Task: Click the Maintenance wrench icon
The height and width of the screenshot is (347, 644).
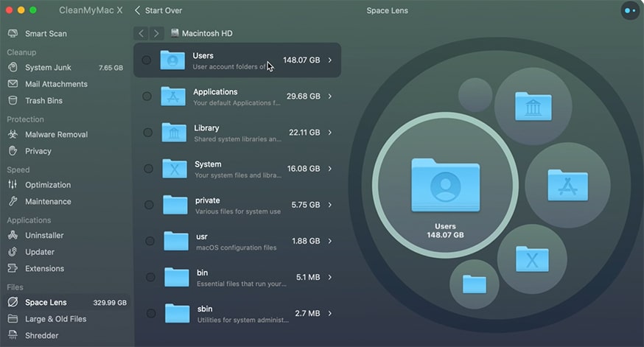Action: [13, 201]
